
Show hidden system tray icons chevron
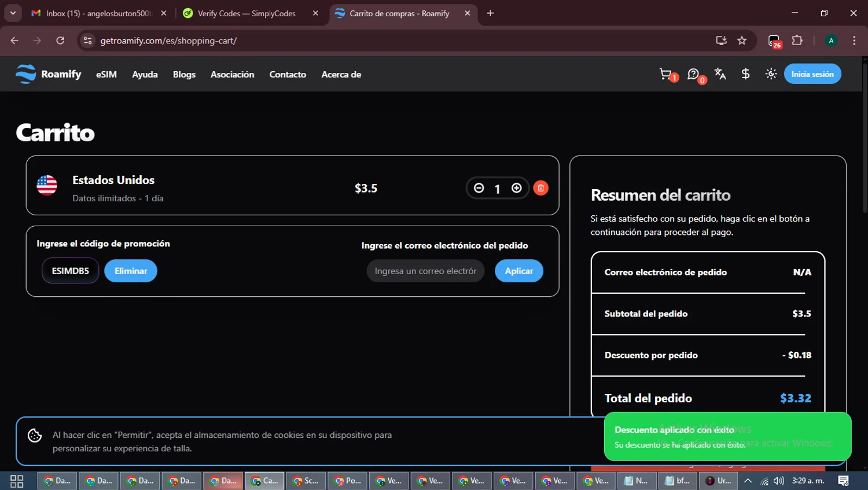click(x=748, y=481)
